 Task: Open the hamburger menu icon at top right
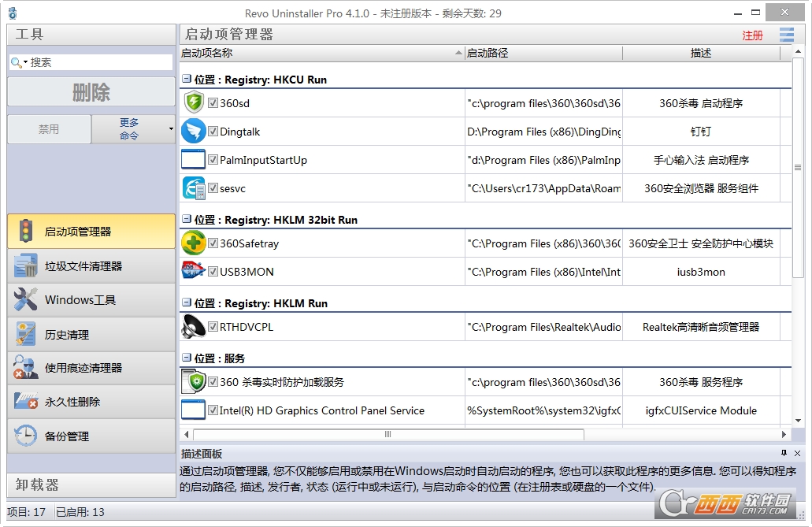coord(787,35)
